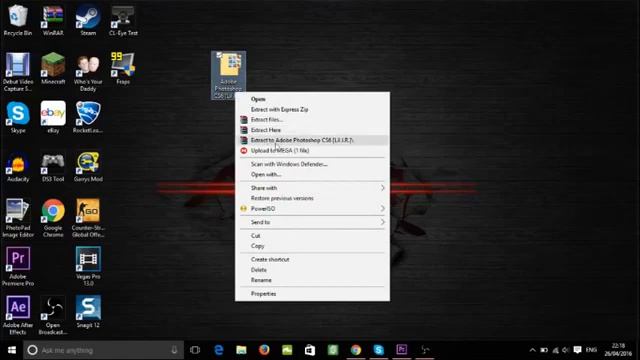
Task: Select the Adobe Photoshop CS6 archive file
Action: (x=229, y=74)
